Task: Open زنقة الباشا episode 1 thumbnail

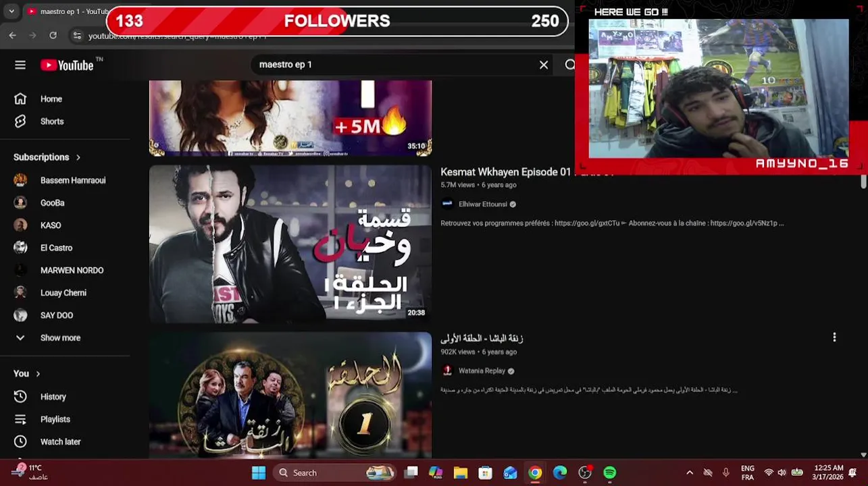Action: coord(290,395)
